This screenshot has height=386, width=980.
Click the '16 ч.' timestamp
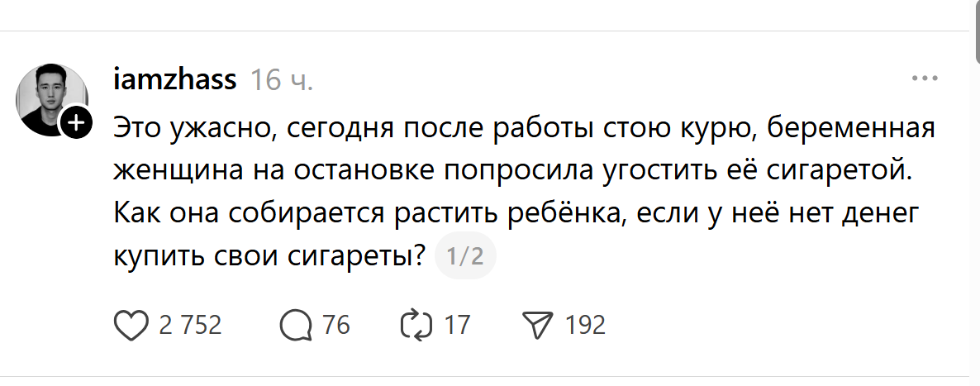282,80
